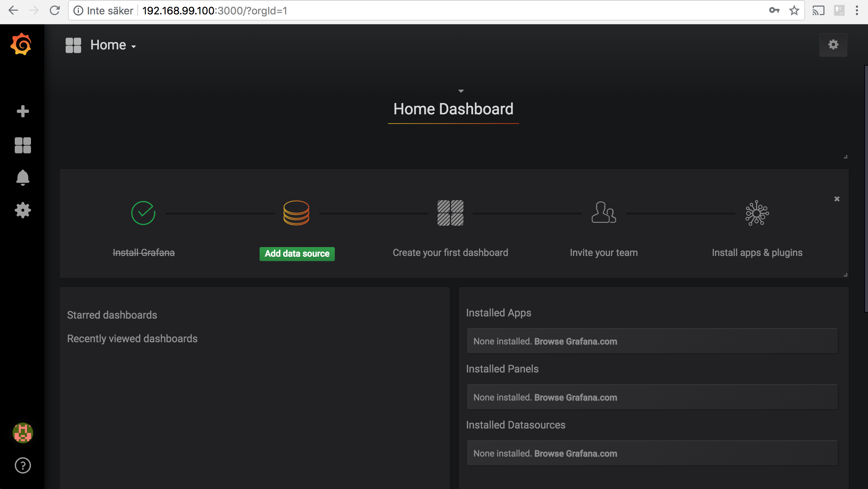Select the Install apps and plugins icon
The height and width of the screenshot is (489, 868).
click(757, 213)
